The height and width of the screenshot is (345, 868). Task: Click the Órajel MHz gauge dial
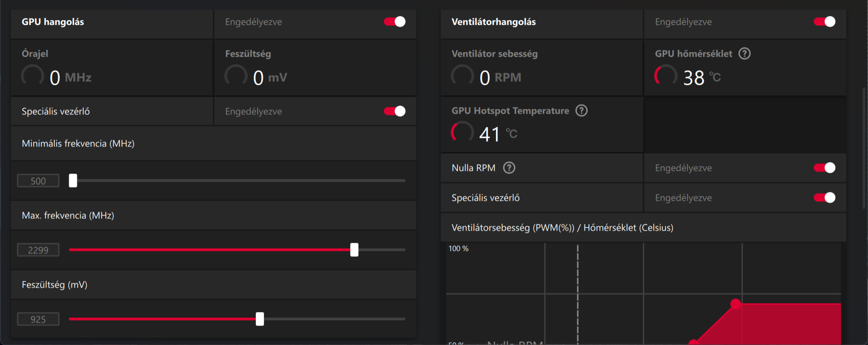(33, 76)
